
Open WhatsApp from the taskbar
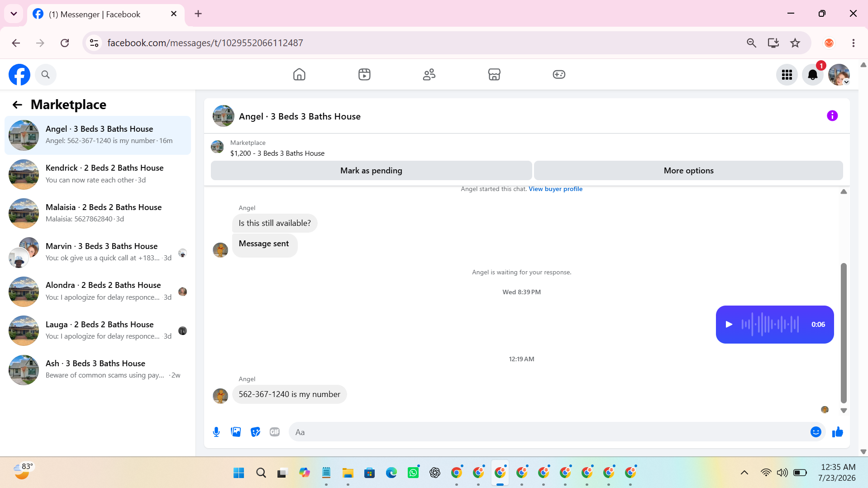(413, 473)
